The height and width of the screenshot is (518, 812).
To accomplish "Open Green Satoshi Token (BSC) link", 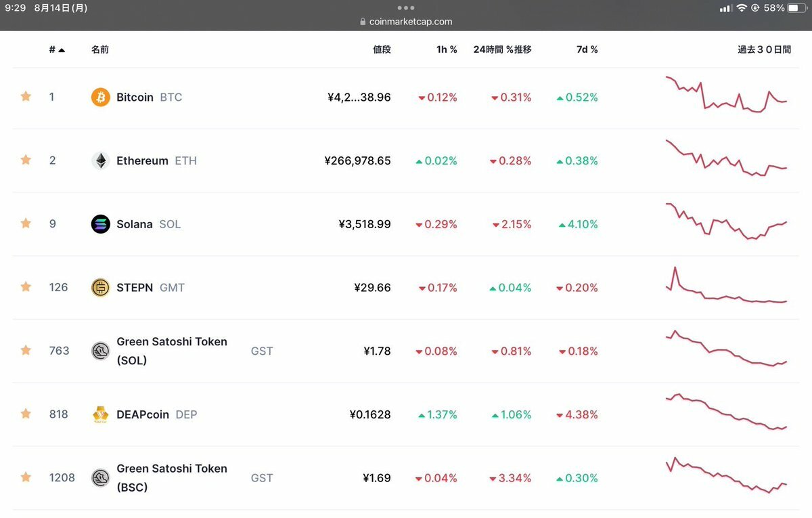I will (x=172, y=477).
